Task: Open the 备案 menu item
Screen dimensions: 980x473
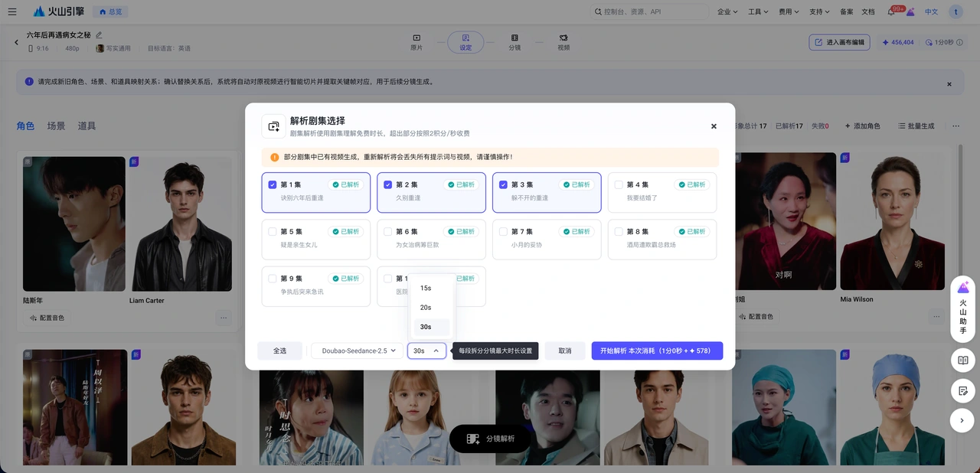Action: (847, 11)
